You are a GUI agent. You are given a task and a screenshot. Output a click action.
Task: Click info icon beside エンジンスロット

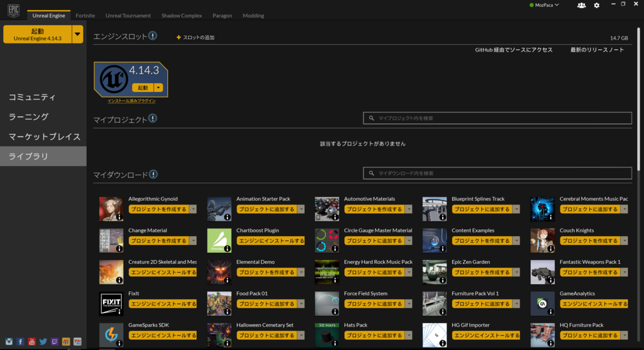(x=153, y=36)
